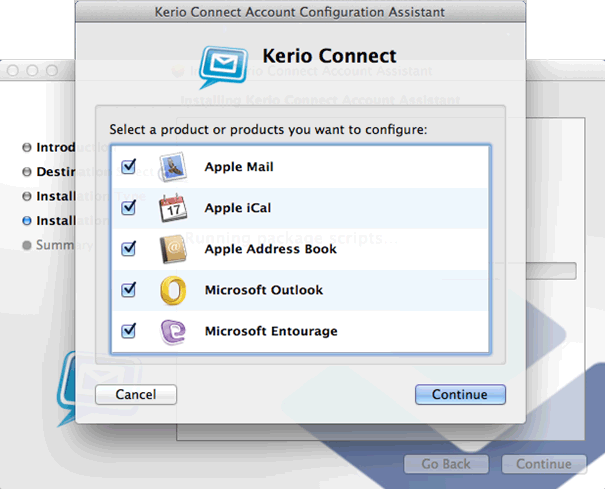Select the Apple Address Book label
This screenshot has width=605, height=489.
[270, 249]
